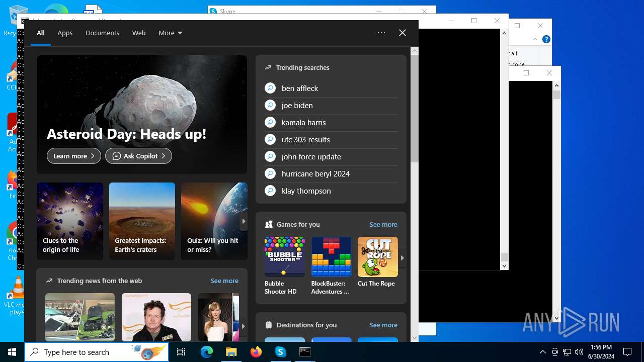Open the wrecked cars trending news thumbnail

click(80, 317)
